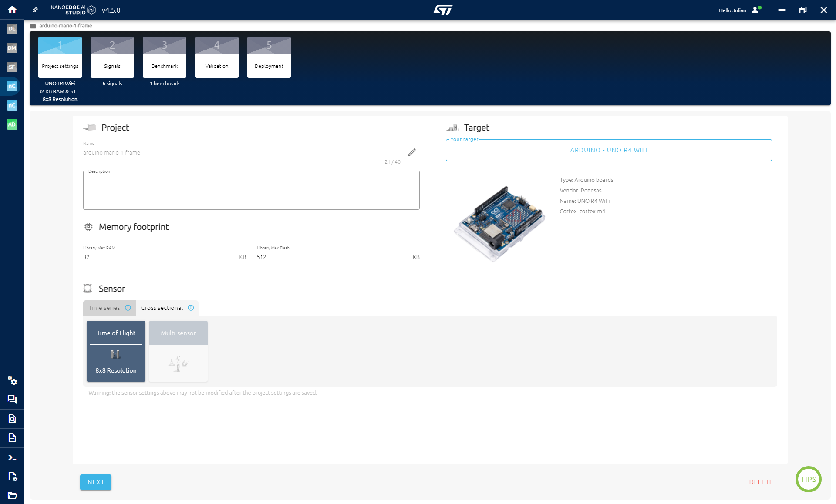Open the ARDUINO - UNO R4 WIFI target selector

coord(608,150)
